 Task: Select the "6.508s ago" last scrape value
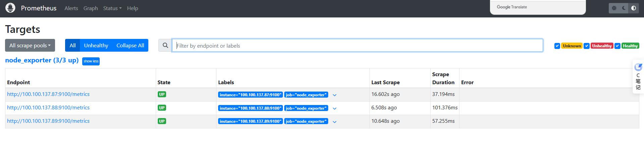click(384, 108)
